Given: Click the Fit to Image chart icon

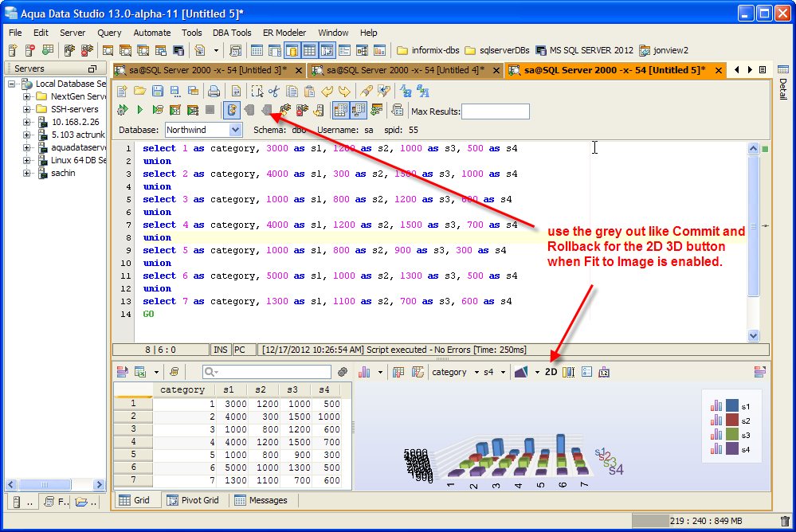Looking at the screenshot, I should [x=569, y=372].
